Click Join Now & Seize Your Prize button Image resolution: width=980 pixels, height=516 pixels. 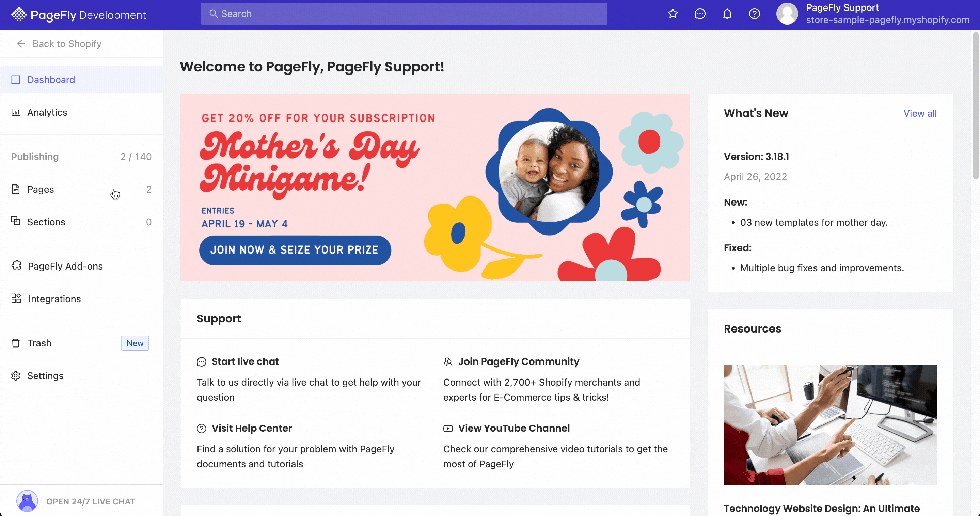coord(295,250)
